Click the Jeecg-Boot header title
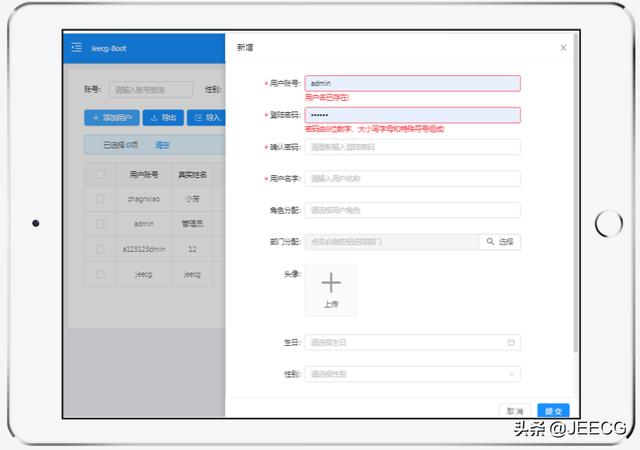 109,48
